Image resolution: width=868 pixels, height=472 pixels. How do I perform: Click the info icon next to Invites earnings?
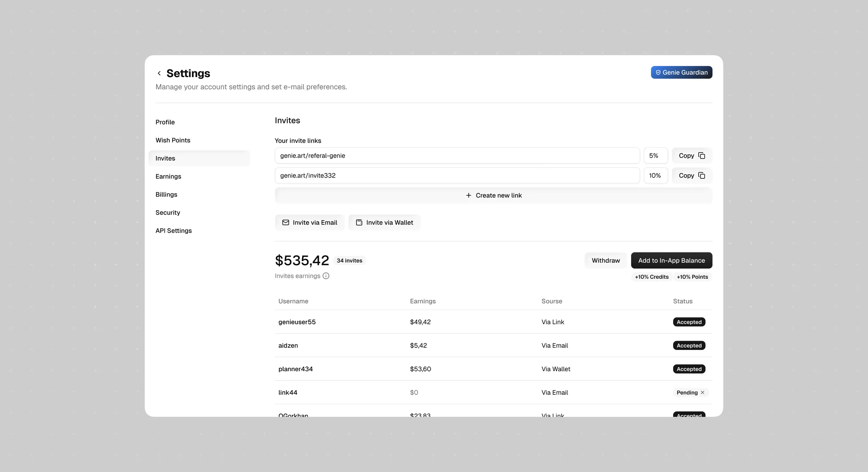[326, 276]
